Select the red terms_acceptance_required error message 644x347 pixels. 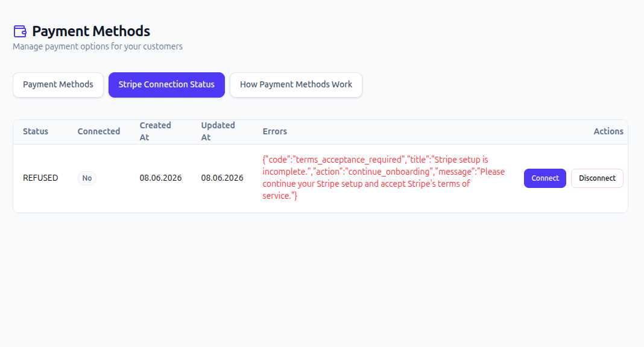(x=384, y=178)
